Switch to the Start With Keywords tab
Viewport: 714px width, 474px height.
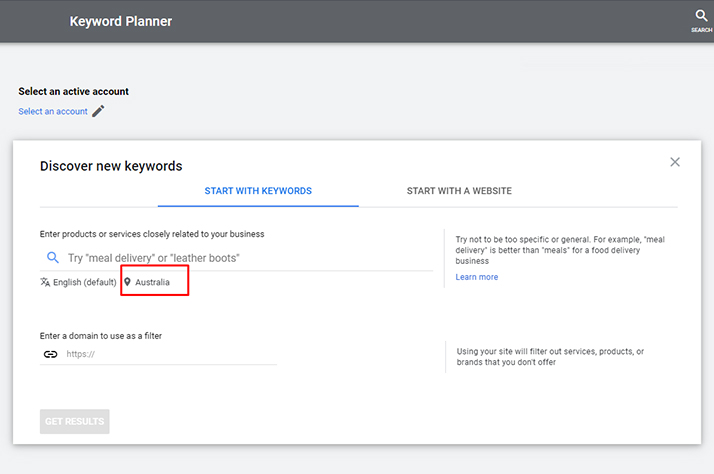258,191
